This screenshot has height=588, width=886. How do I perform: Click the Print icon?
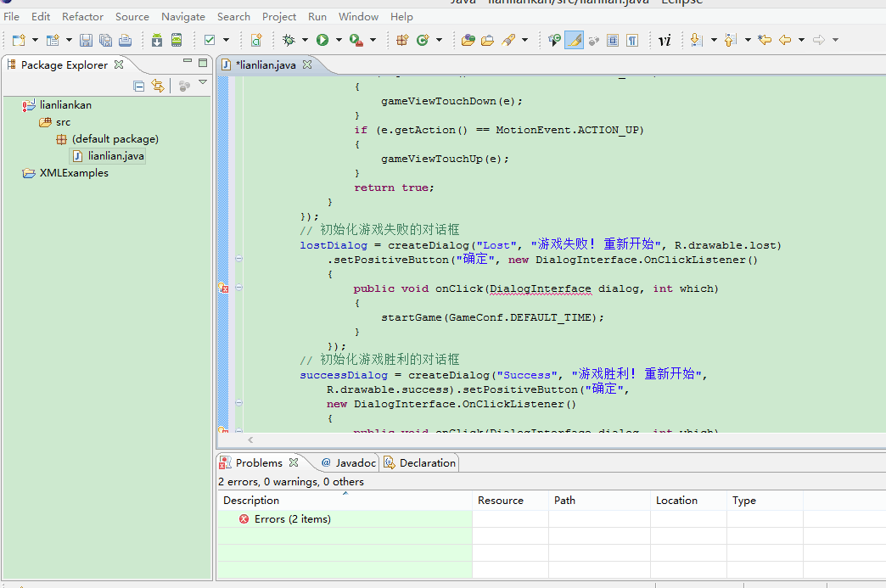pos(125,40)
